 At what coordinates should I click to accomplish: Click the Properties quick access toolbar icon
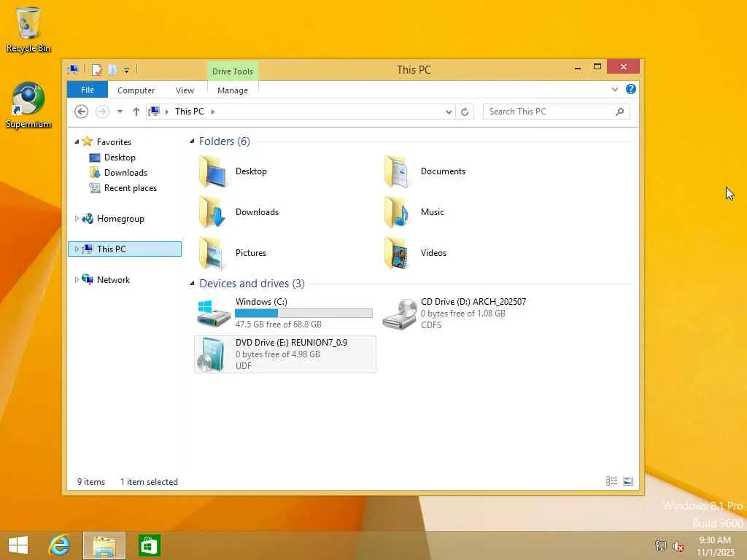[97, 70]
